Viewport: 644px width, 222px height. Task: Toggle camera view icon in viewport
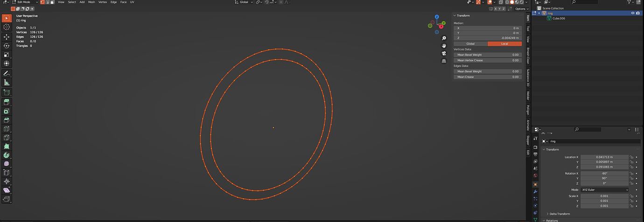[x=444, y=53]
